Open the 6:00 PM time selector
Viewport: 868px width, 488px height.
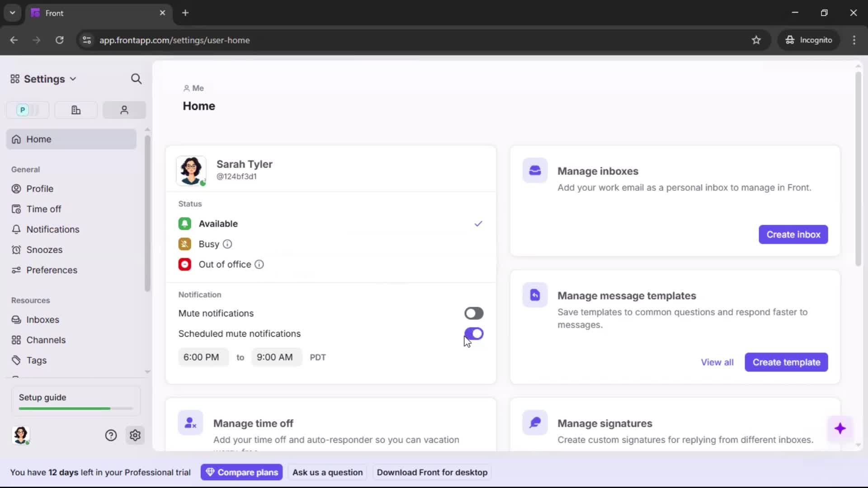(203, 357)
